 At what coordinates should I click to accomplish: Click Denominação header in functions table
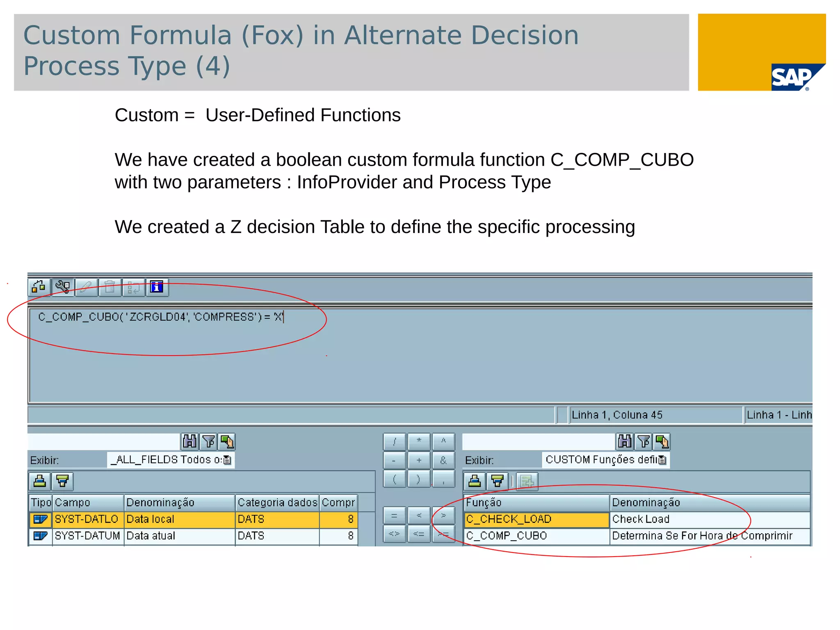[x=710, y=503]
